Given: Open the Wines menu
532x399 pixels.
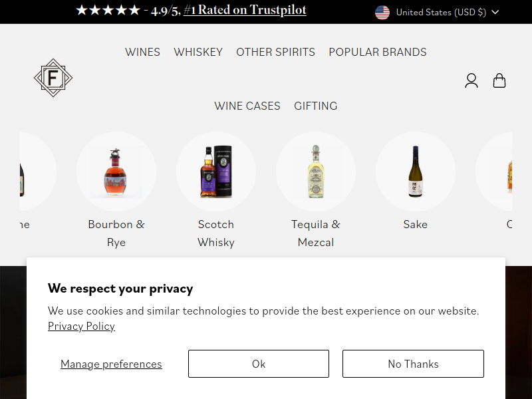Looking at the screenshot, I should click(x=142, y=52).
